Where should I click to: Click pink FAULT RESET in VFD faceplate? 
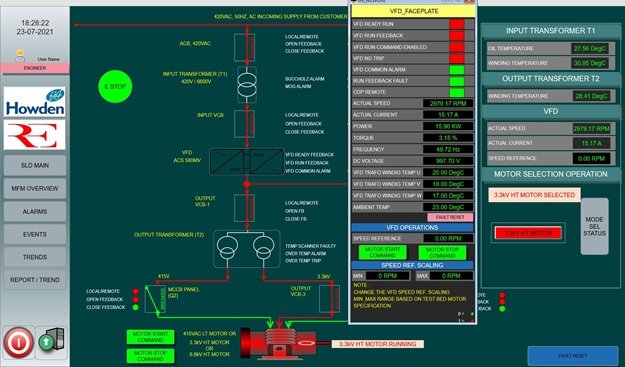(450, 217)
